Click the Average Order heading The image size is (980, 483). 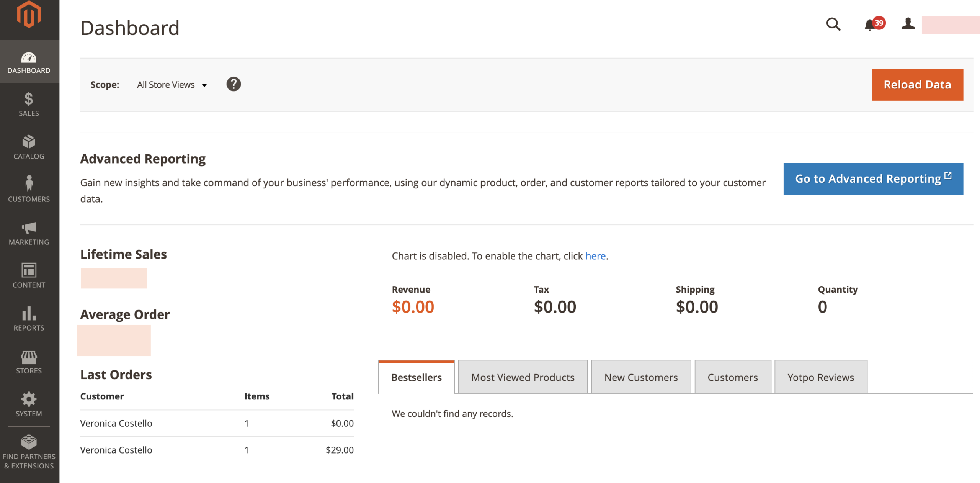click(x=125, y=314)
